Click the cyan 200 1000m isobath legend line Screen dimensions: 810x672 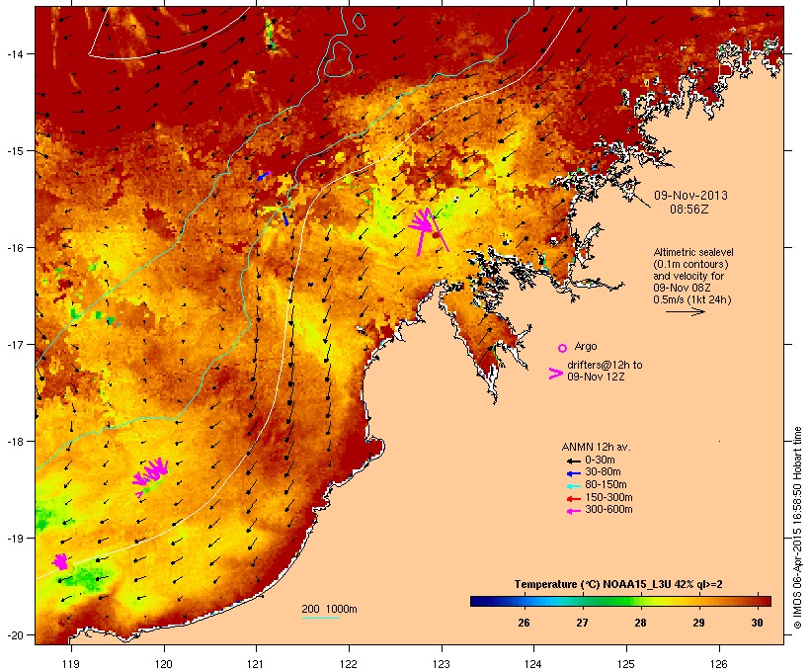[x=321, y=618]
